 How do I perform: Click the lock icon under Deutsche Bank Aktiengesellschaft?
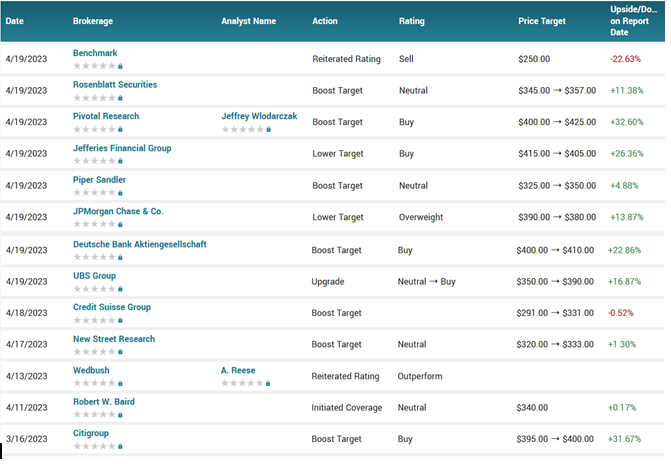120,257
